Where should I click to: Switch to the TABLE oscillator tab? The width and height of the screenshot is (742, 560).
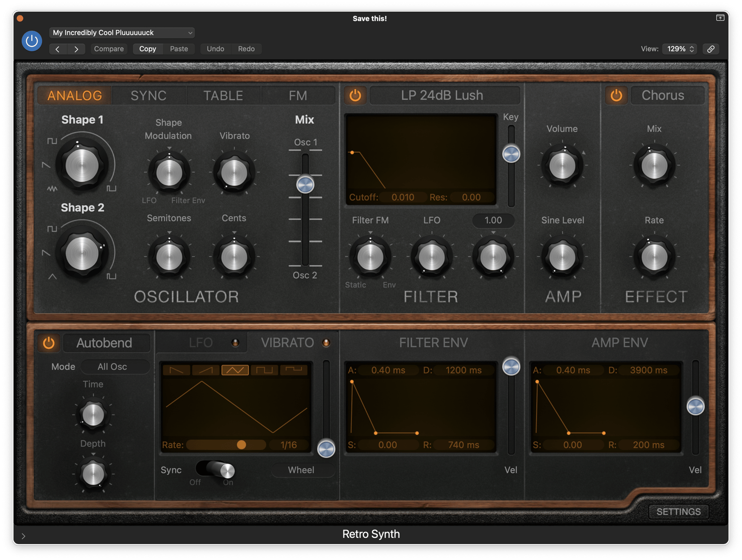point(223,95)
